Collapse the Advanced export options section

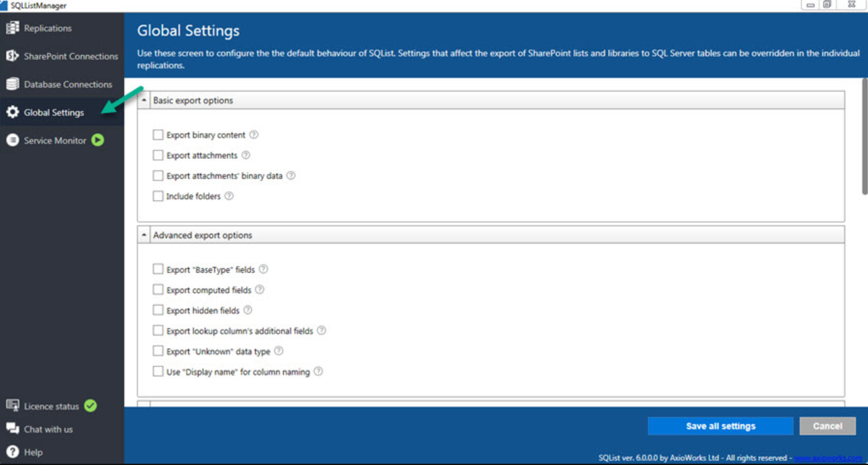144,234
